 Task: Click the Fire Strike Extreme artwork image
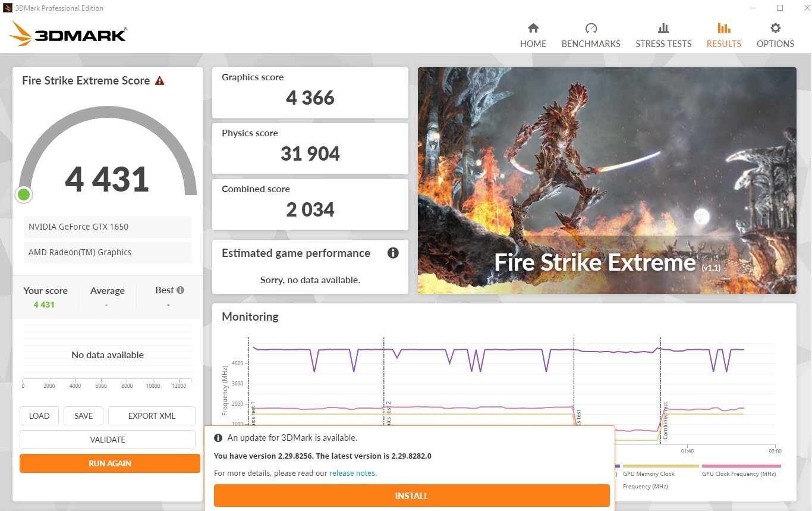[x=607, y=180]
